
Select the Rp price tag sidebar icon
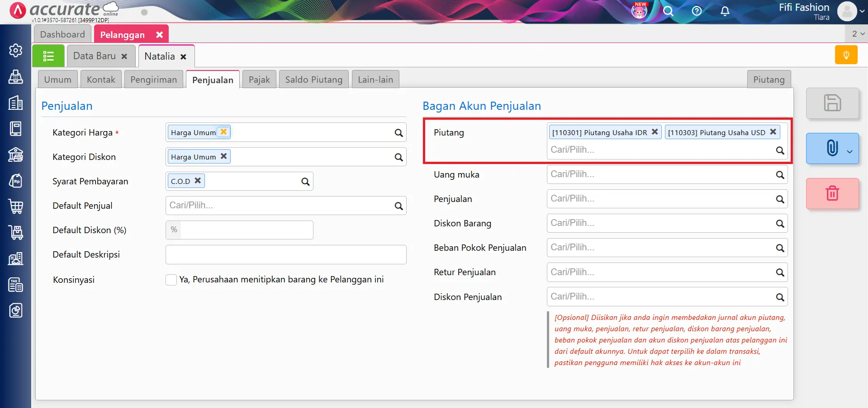click(x=16, y=181)
